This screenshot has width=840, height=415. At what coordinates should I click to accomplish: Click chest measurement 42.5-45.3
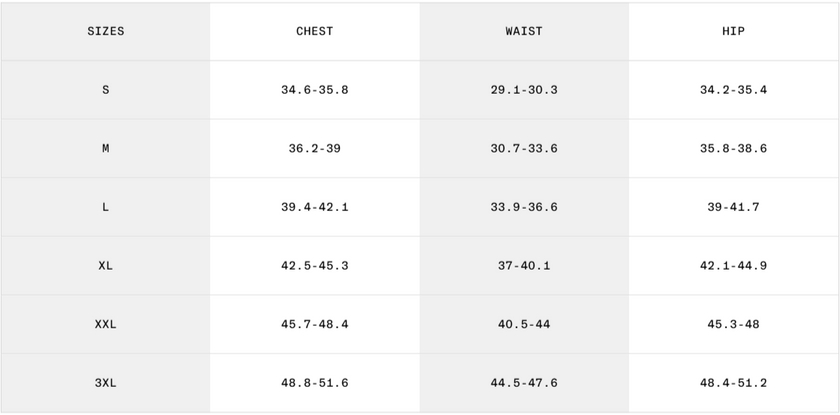314,266
